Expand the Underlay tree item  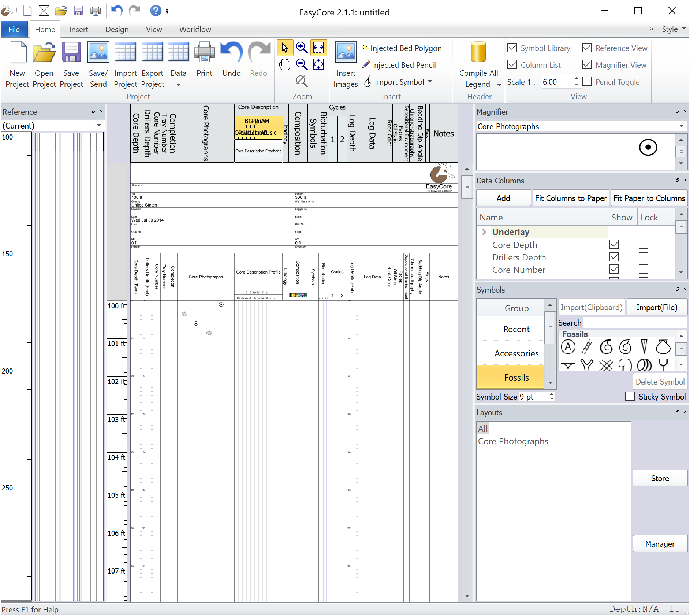(x=484, y=232)
